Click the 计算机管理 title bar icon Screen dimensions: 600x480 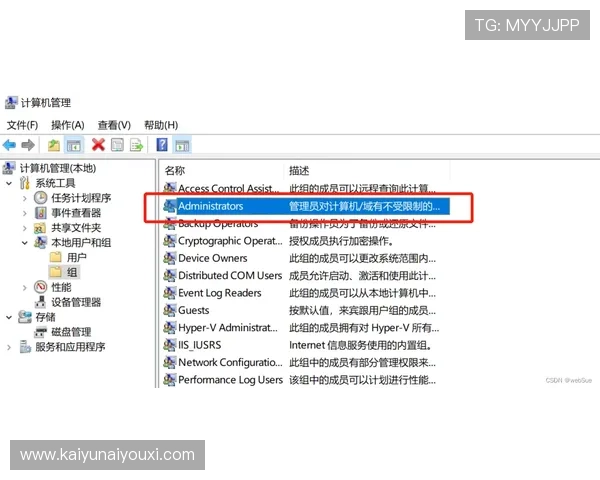[x=11, y=103]
